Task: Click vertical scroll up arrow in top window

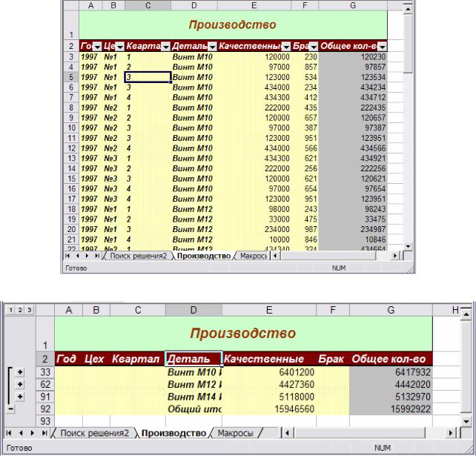Action: (408, 10)
